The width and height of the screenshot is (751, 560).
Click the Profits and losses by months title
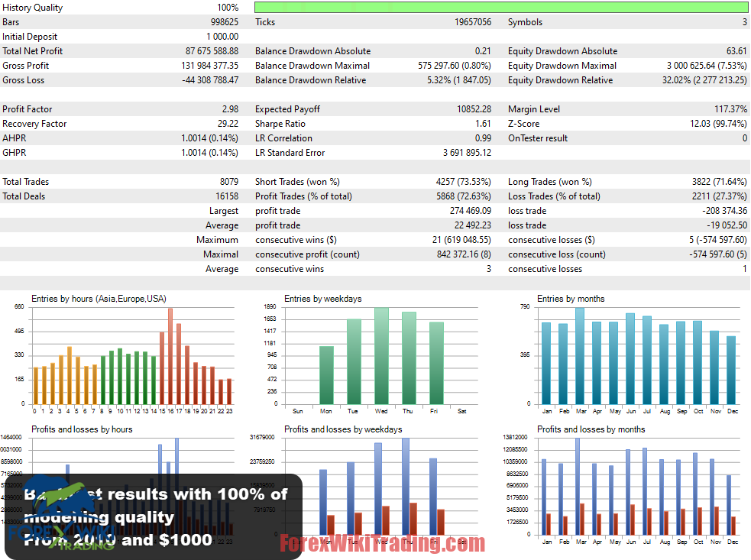point(591,429)
